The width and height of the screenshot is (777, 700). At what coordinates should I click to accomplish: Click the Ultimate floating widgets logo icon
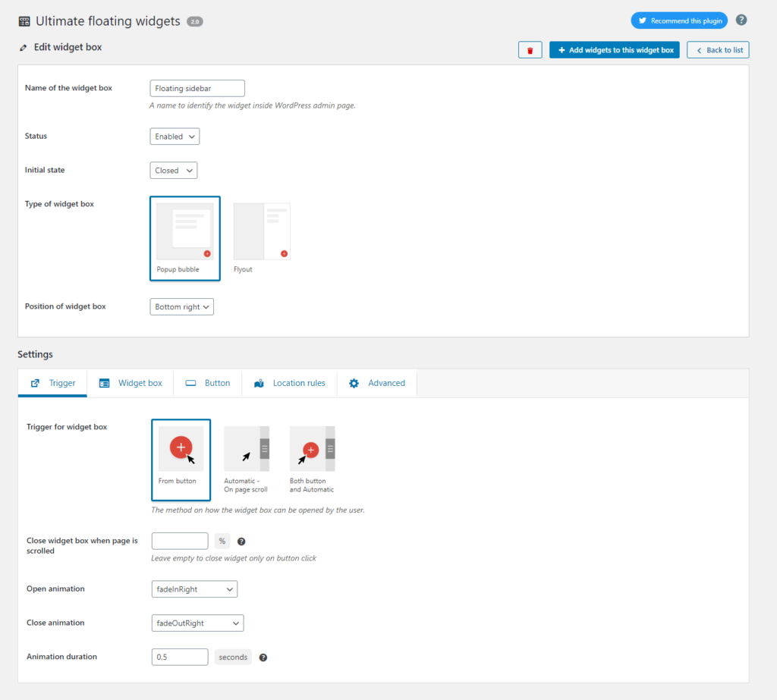24,21
